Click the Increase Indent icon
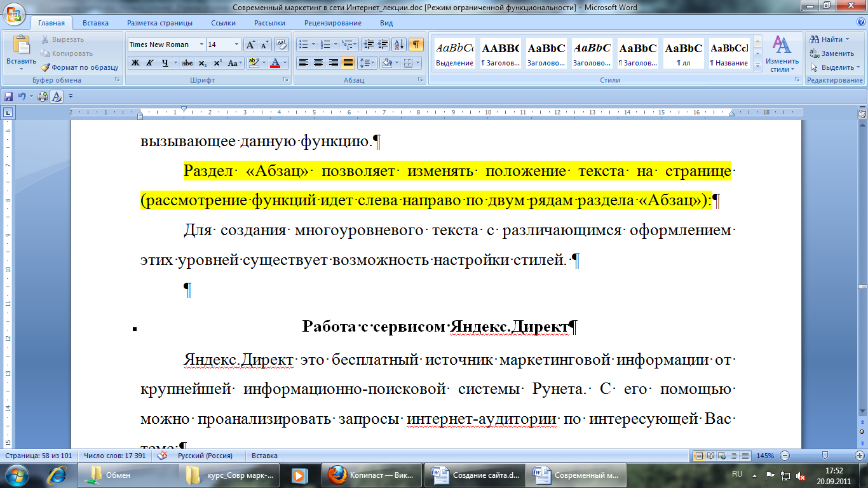The height and width of the screenshot is (488, 868). point(383,44)
